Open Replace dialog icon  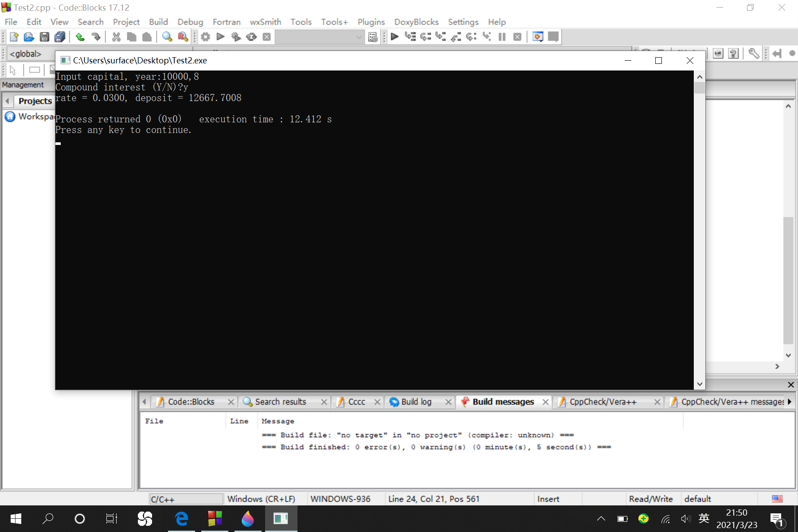point(183,37)
